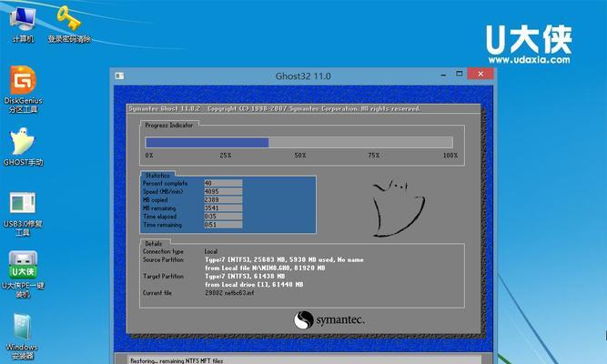The image size is (607, 364).
Task: Click the MB copied value 2389
Action: pos(223,200)
